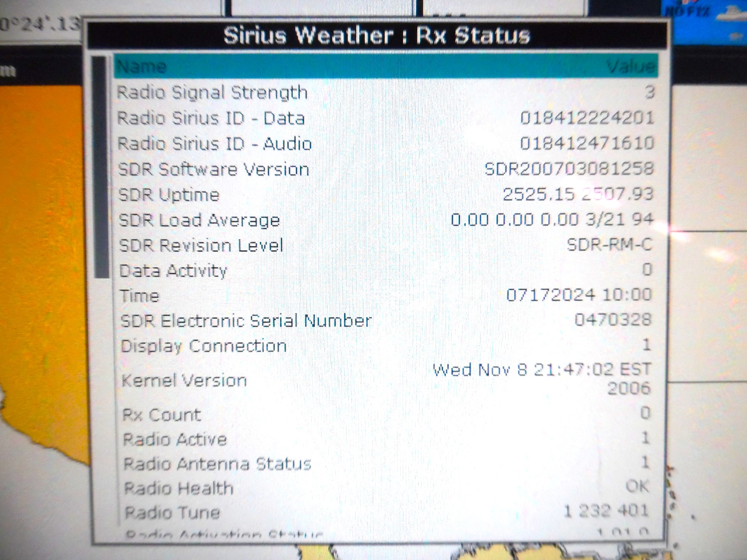Click the Name column header
The image size is (747, 560).
pos(142,67)
